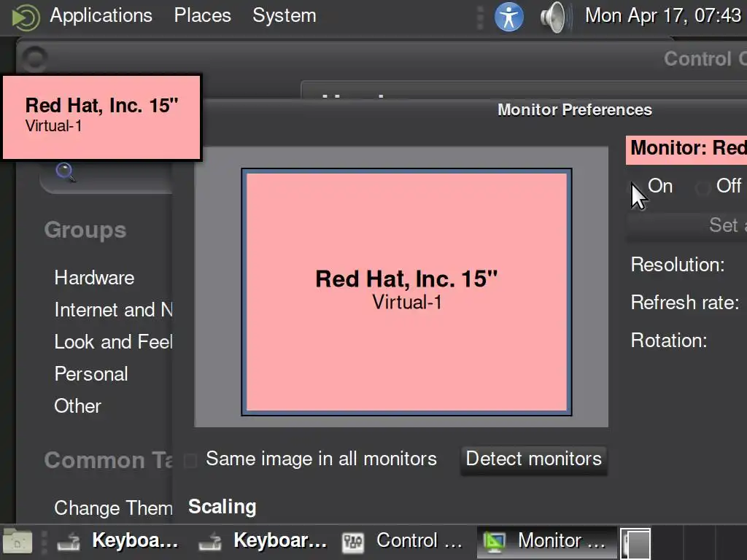Open the Personal group in Control Center

(x=91, y=374)
